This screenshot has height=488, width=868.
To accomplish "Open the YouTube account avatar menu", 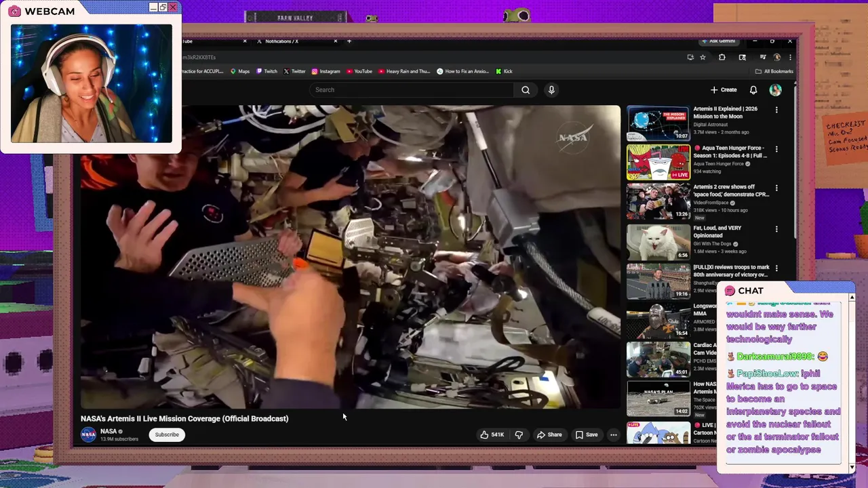I will pyautogui.click(x=776, y=89).
